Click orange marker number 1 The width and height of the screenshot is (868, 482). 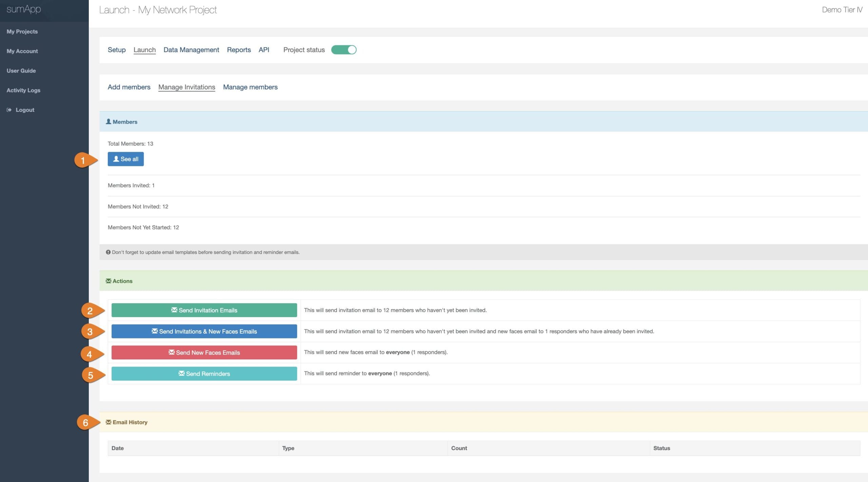pyautogui.click(x=83, y=160)
